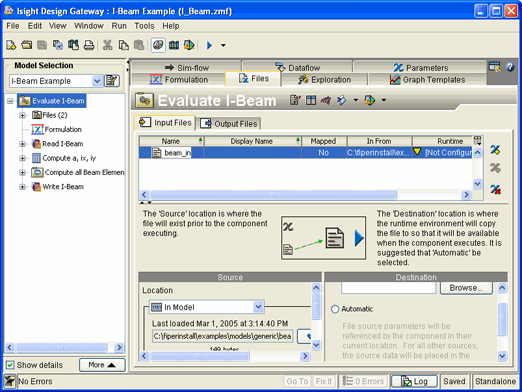Click the blue Run arrow in toolbar
Screen dimensions: 522x392
coord(209,45)
